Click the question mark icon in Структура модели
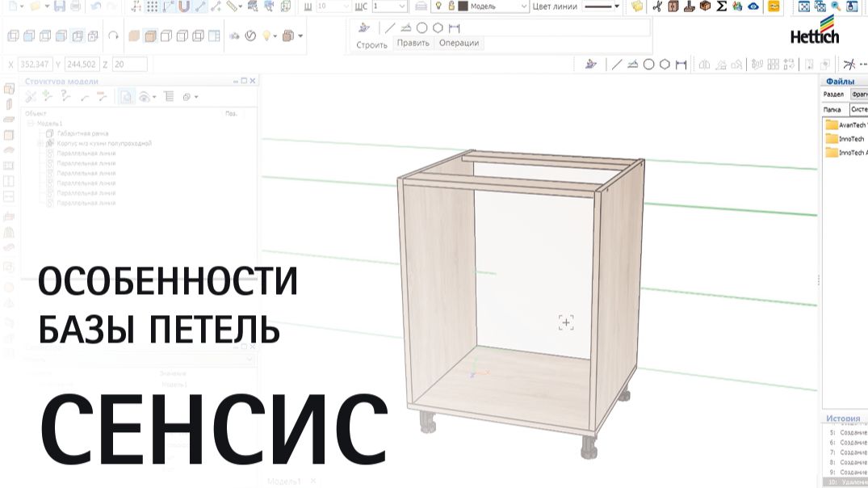 tap(65, 97)
